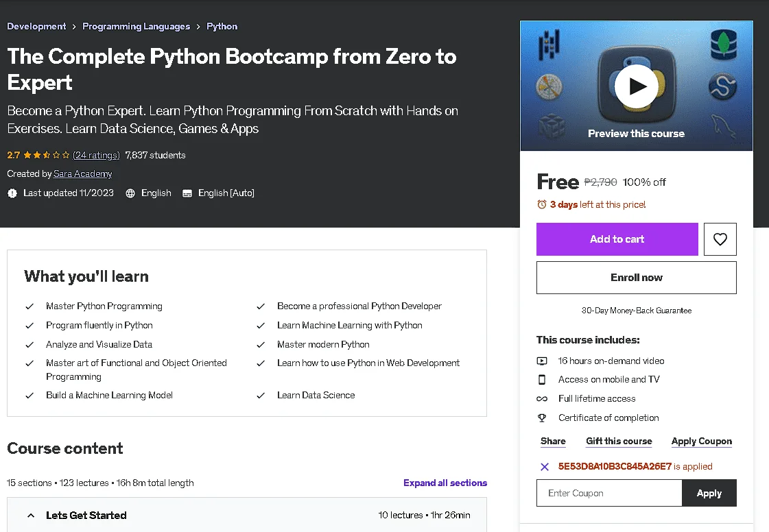Click the mobile device access icon

(542, 380)
